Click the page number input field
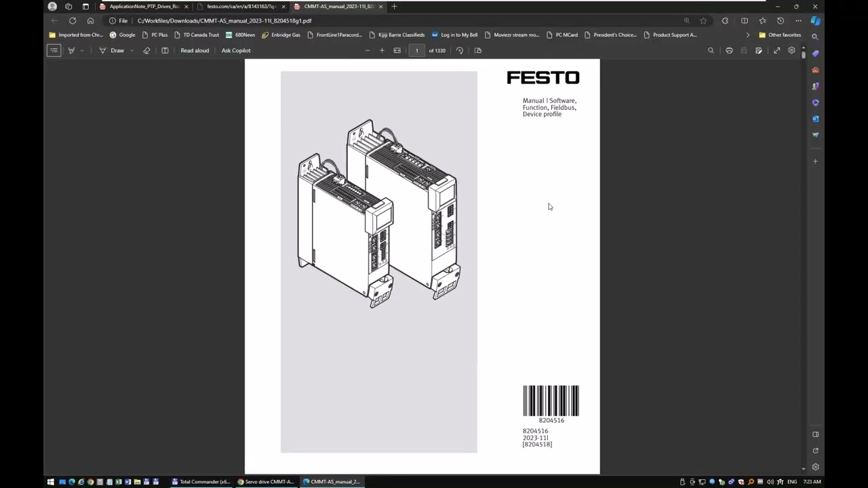Viewport: 868px width, 488px height. click(x=416, y=50)
